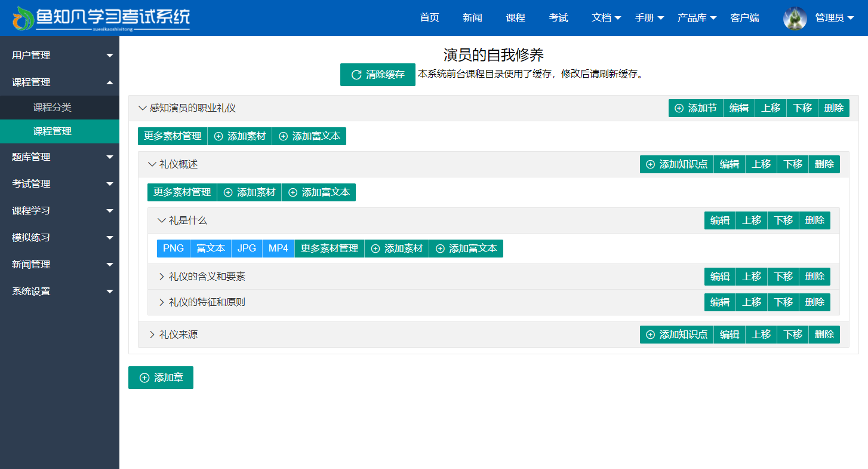The width and height of the screenshot is (868, 469).
Task: Expand the 考试管理 sidebar section
Action: 60,183
